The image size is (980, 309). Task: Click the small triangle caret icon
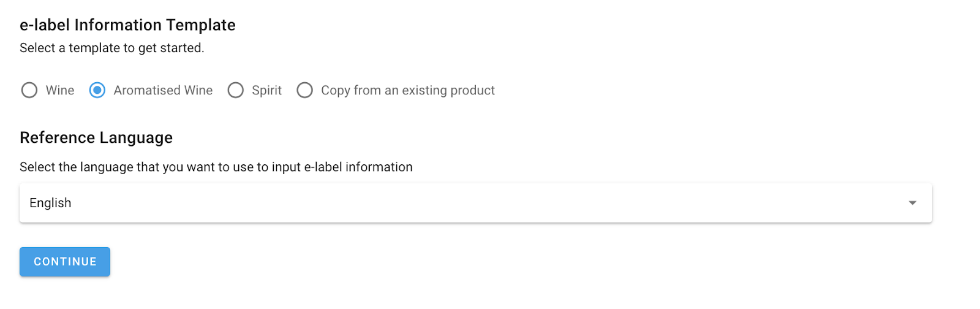tap(912, 203)
